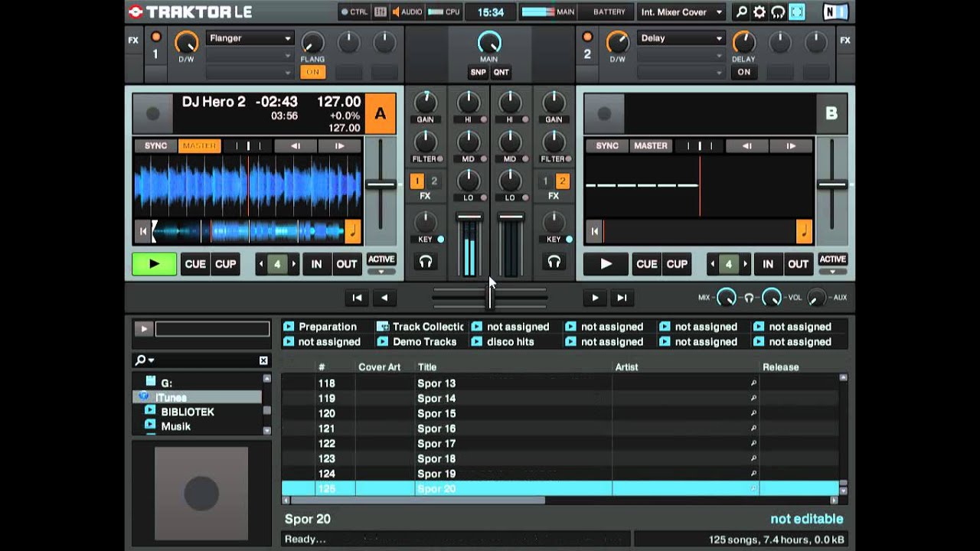Increase Deck B loop size arrow
980x551 pixels.
[x=745, y=264]
